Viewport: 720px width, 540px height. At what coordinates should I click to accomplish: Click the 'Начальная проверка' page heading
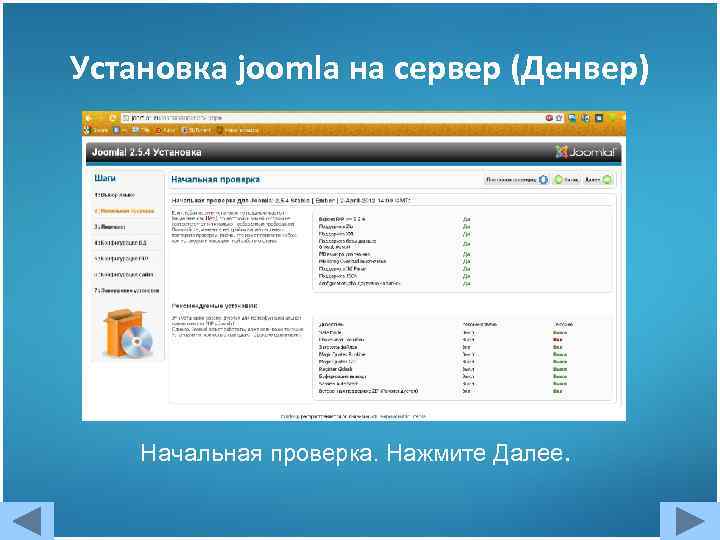click(x=215, y=180)
